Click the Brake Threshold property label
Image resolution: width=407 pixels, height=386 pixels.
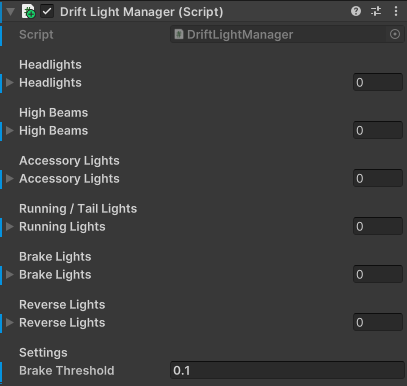(x=67, y=371)
